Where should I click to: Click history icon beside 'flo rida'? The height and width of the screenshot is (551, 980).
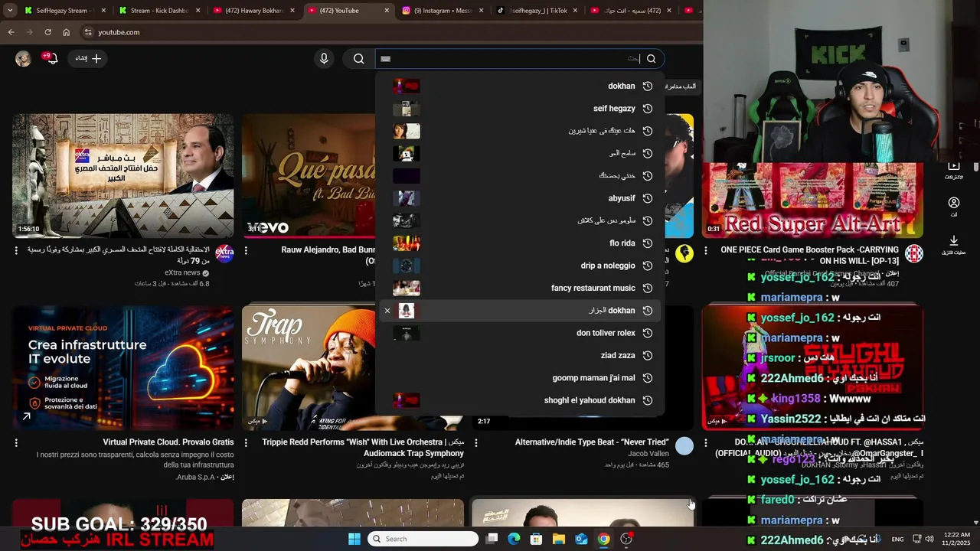coord(648,243)
